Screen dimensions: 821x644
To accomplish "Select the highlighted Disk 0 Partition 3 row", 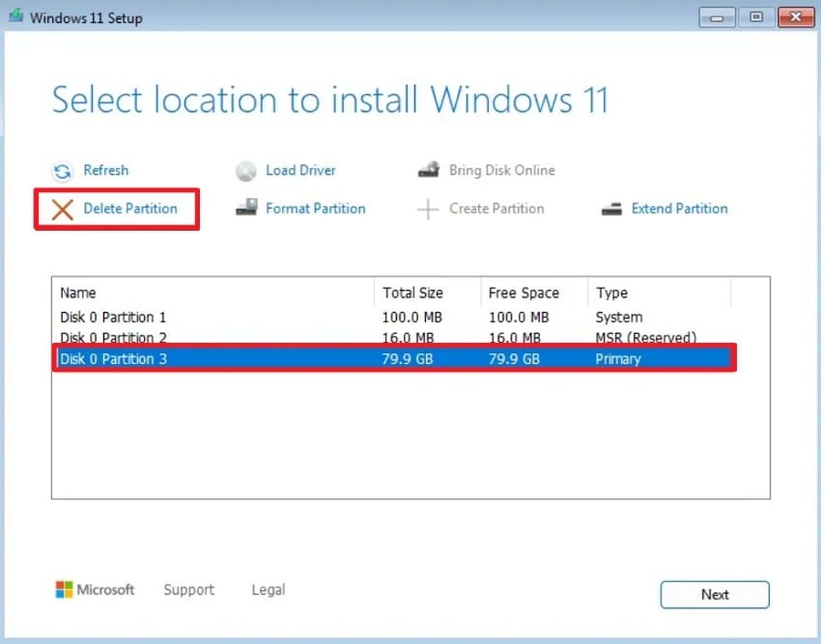I will (x=394, y=358).
